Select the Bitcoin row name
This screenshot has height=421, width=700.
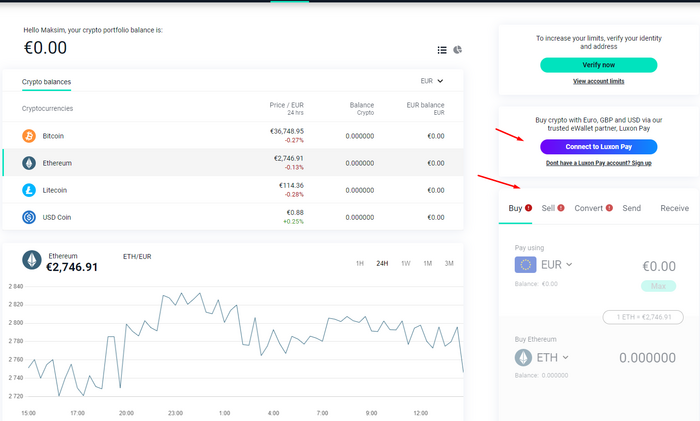pyautogui.click(x=53, y=136)
